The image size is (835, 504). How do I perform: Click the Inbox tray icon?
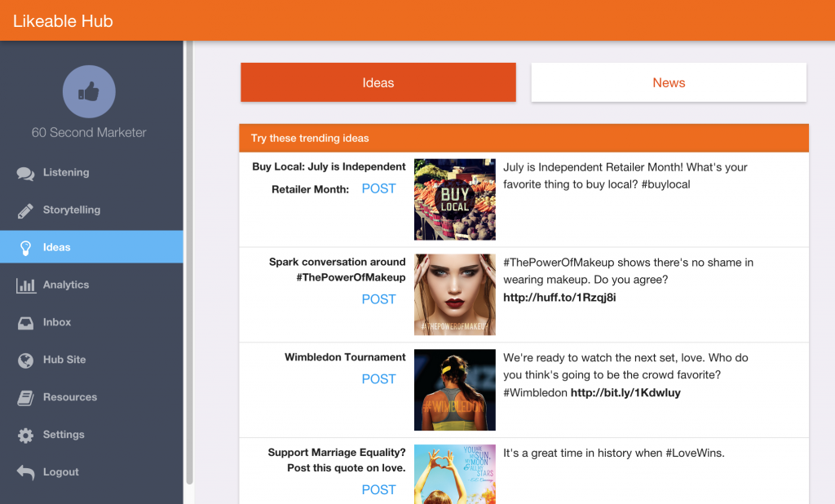click(x=26, y=323)
